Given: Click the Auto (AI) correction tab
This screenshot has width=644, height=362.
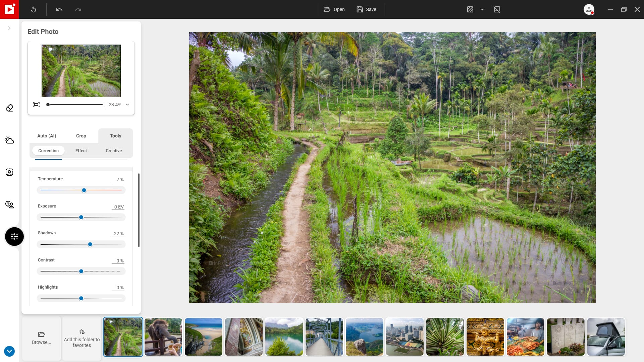Looking at the screenshot, I should click(x=46, y=136).
